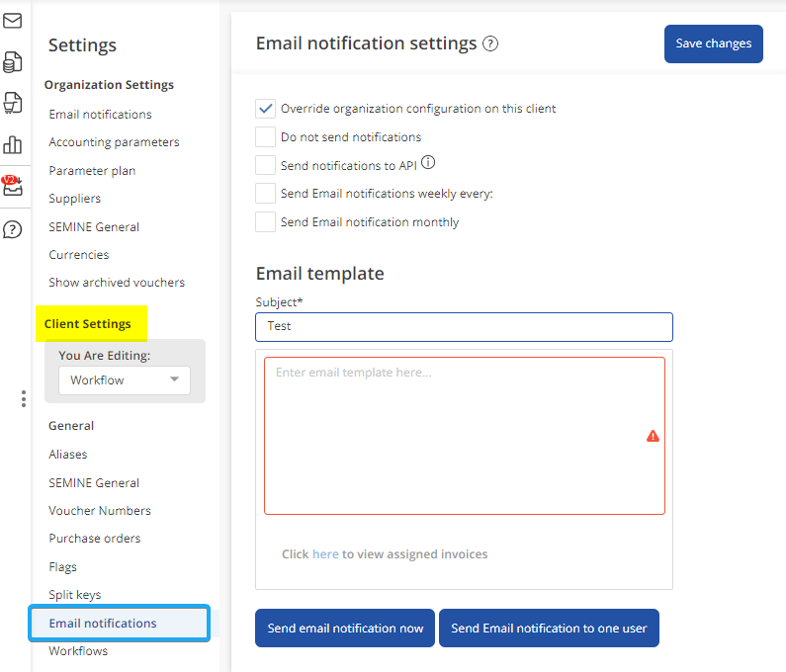
Task: Click the Save changes button
Action: pos(713,44)
